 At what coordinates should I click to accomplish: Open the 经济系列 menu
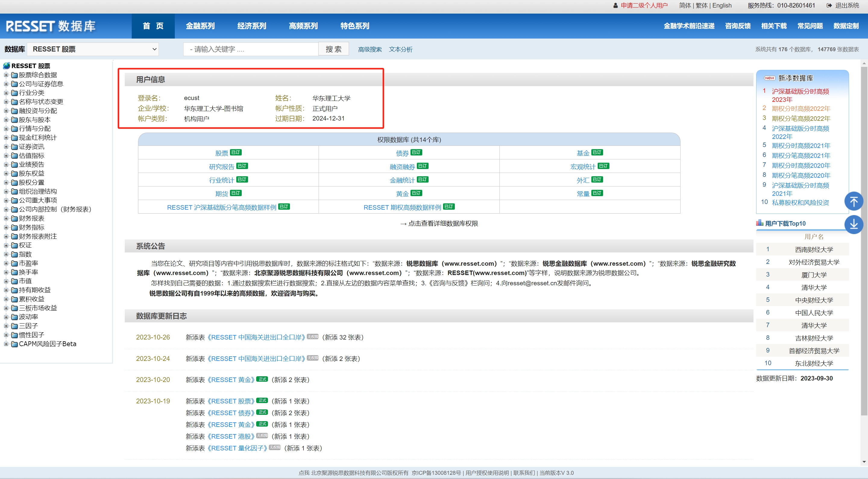[252, 26]
